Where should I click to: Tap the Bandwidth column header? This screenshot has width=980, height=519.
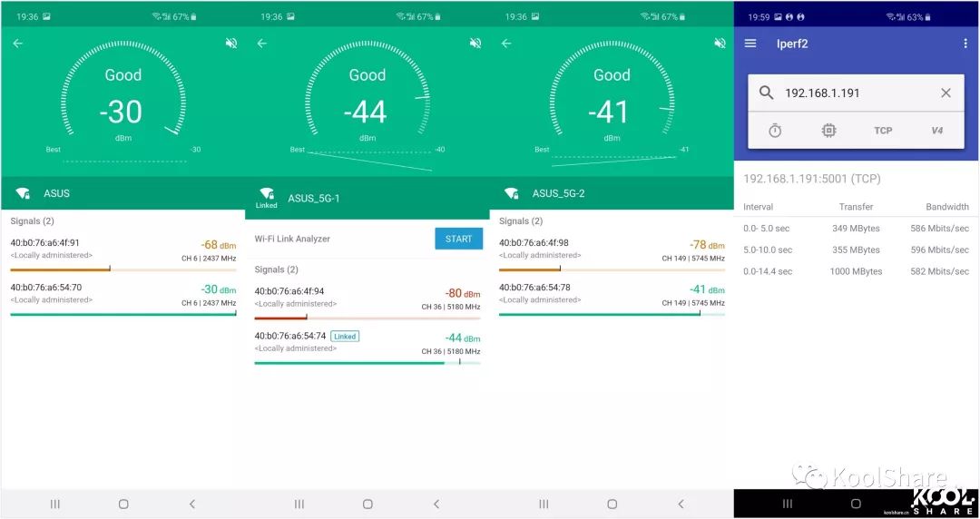tap(946, 207)
